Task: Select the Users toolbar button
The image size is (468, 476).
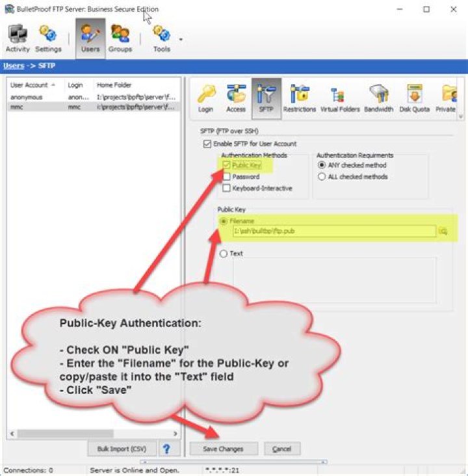Action: coord(90,38)
